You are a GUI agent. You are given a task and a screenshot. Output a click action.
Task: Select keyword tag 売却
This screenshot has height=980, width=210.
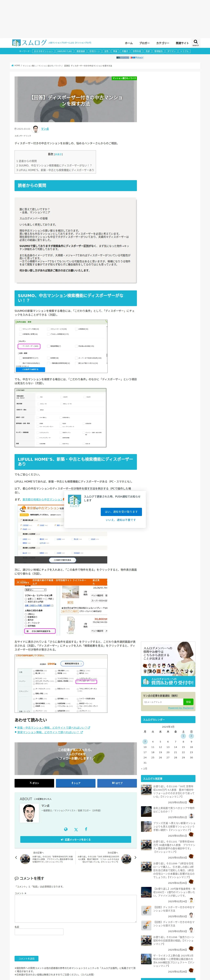[148, 51]
